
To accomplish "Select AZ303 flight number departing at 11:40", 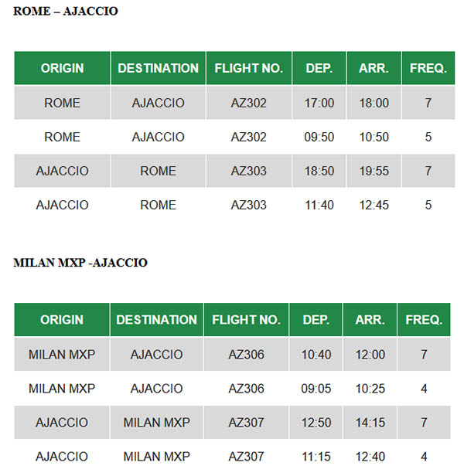I will click(x=248, y=205).
